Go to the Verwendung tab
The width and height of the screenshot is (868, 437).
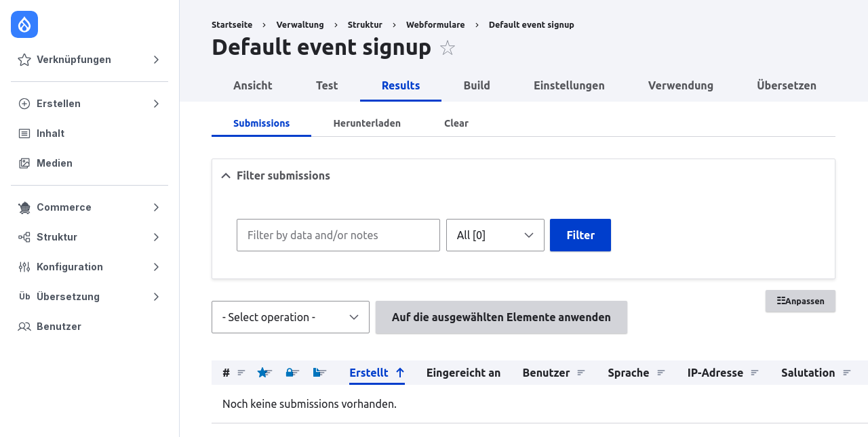pyautogui.click(x=681, y=85)
